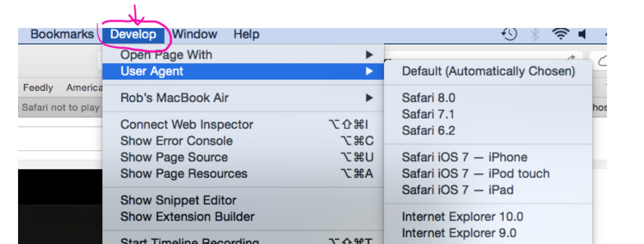The height and width of the screenshot is (244, 644).
Task: Click the iCloud toolbar icon
Action: 602,61
